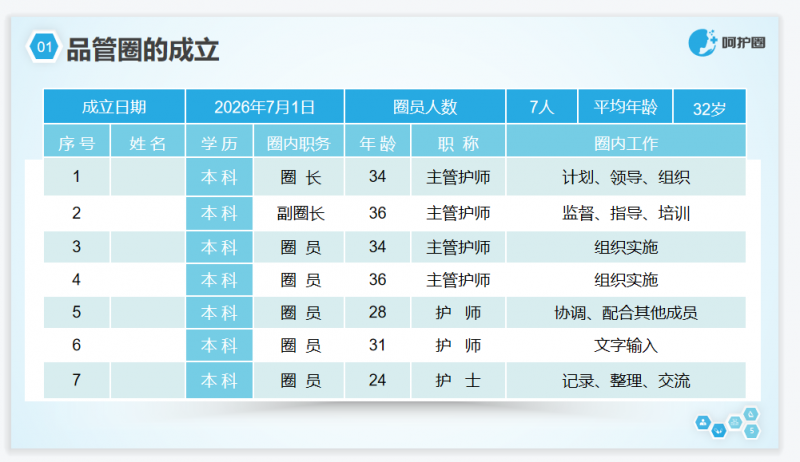Image resolution: width=800 pixels, height=462 pixels.
Task: Click the 呵护圈 logo in the slide corner
Action: click(x=727, y=43)
